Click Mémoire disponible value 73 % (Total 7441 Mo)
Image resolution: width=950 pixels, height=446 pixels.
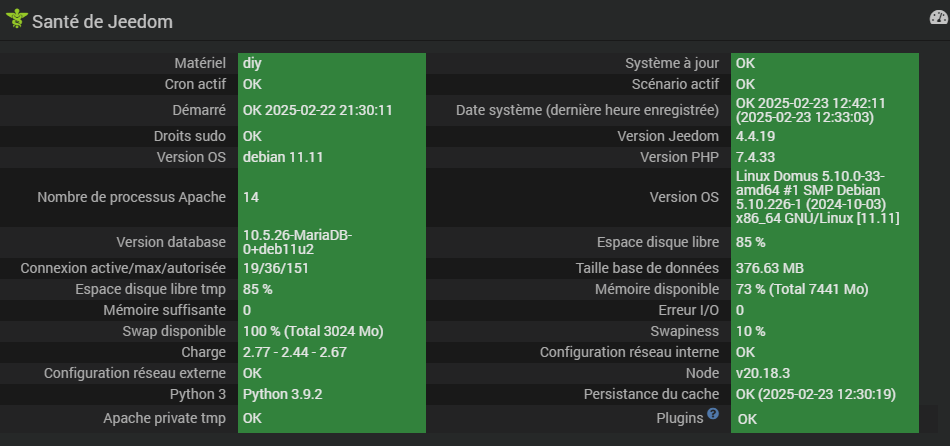pyautogui.click(x=802, y=290)
